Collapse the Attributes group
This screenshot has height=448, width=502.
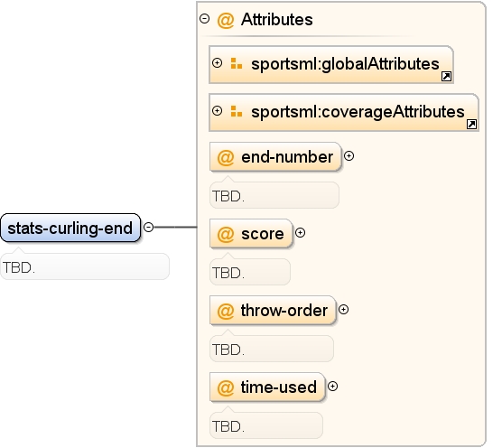tap(204, 19)
